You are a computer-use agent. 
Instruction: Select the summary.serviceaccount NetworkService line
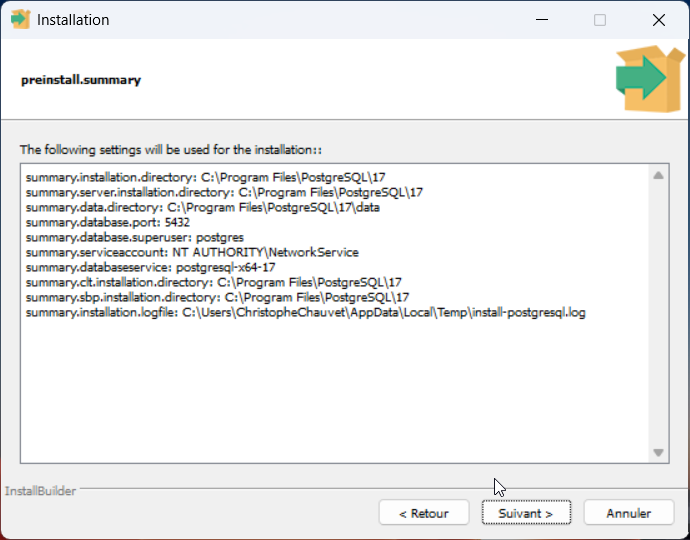point(192,252)
